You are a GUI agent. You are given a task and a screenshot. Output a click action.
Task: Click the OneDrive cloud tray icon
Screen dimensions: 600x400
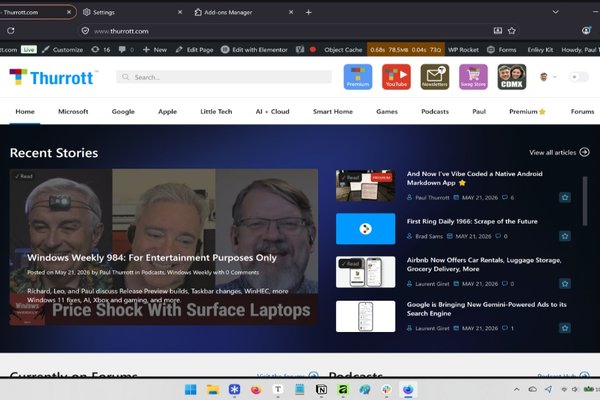(x=532, y=389)
